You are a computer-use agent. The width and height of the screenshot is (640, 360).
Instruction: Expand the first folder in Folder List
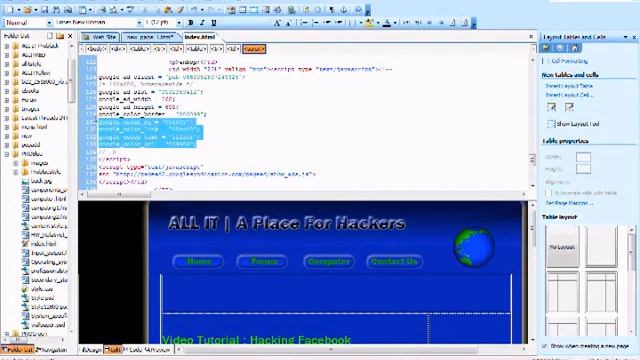7,46
